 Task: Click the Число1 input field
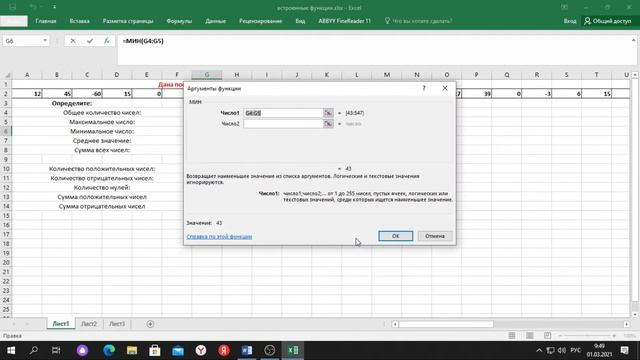pyautogui.click(x=283, y=113)
